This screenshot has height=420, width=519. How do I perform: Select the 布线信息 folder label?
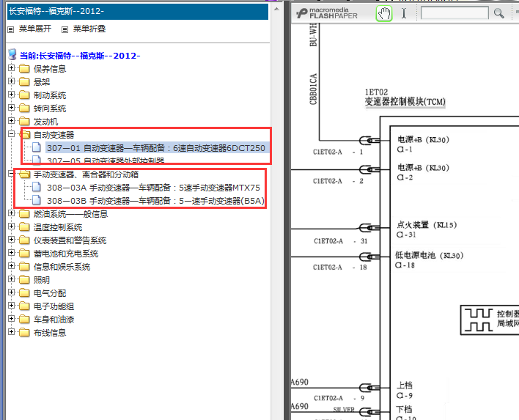50,333
